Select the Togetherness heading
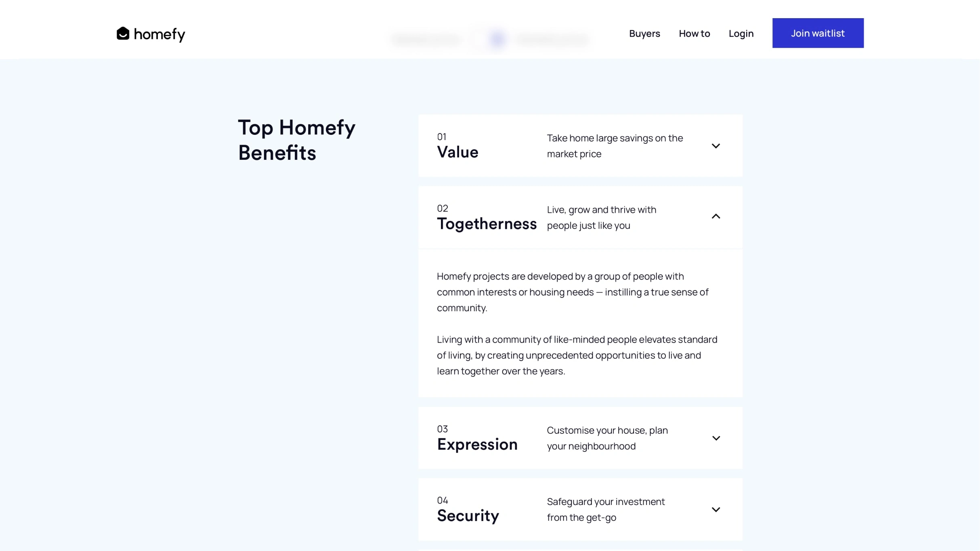The height and width of the screenshot is (551, 980). [x=487, y=224]
